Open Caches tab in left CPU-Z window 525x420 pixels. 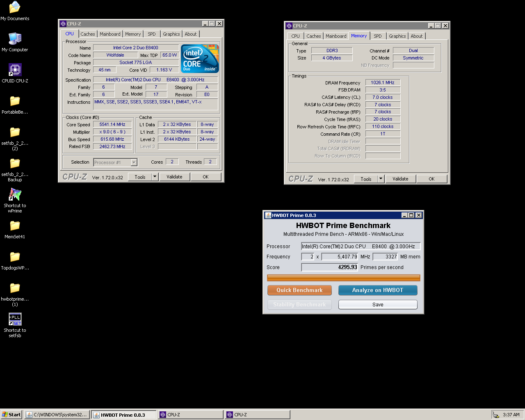coord(88,34)
